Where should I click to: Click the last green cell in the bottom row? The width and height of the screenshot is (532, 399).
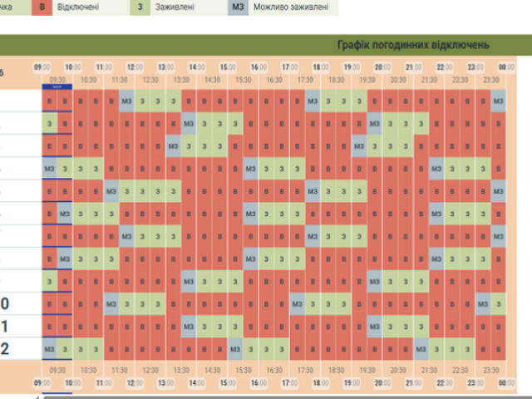468,348
